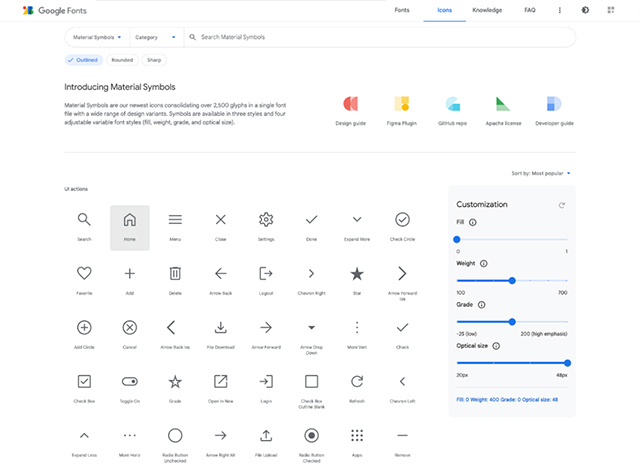Select the Home icon tile
The image size is (640, 470).
pos(130,227)
